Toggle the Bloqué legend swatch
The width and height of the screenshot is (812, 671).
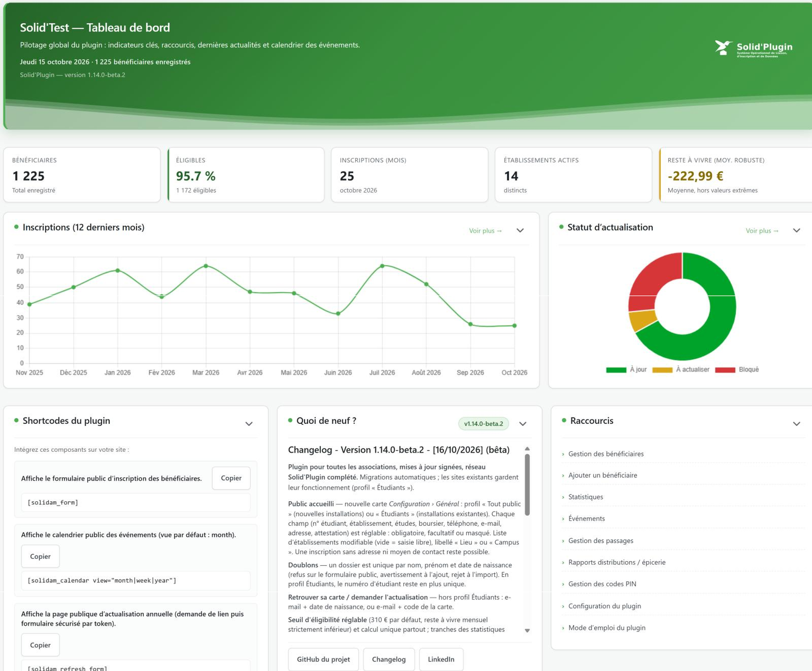pyautogui.click(x=725, y=370)
